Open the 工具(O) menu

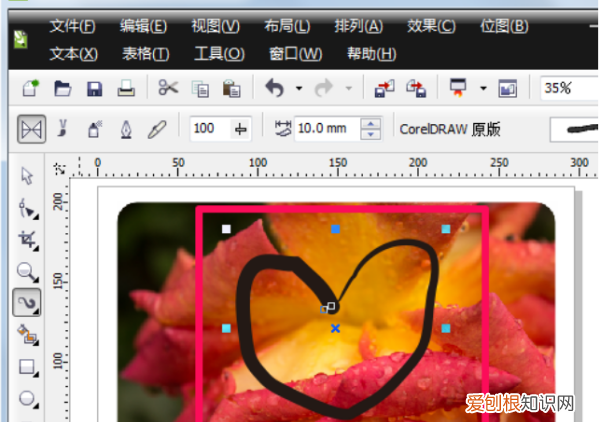219,53
